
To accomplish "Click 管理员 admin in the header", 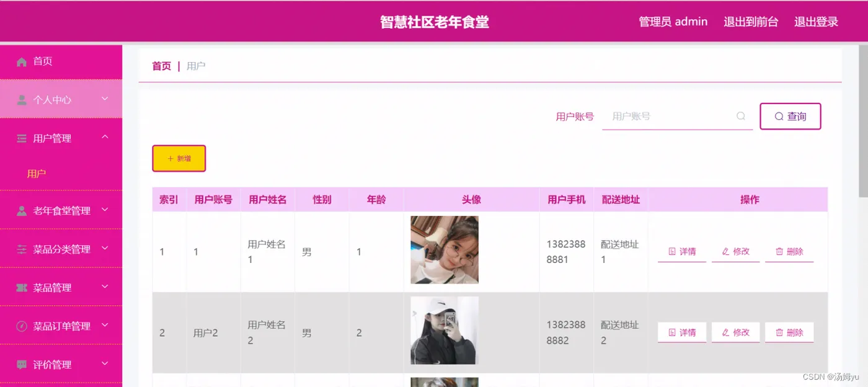I will [673, 22].
